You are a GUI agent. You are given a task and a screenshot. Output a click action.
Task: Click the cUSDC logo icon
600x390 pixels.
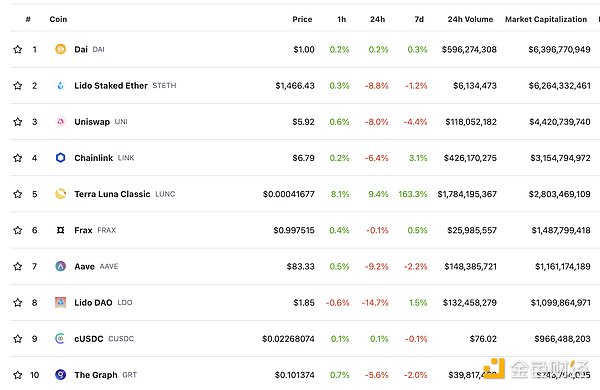tap(60, 339)
